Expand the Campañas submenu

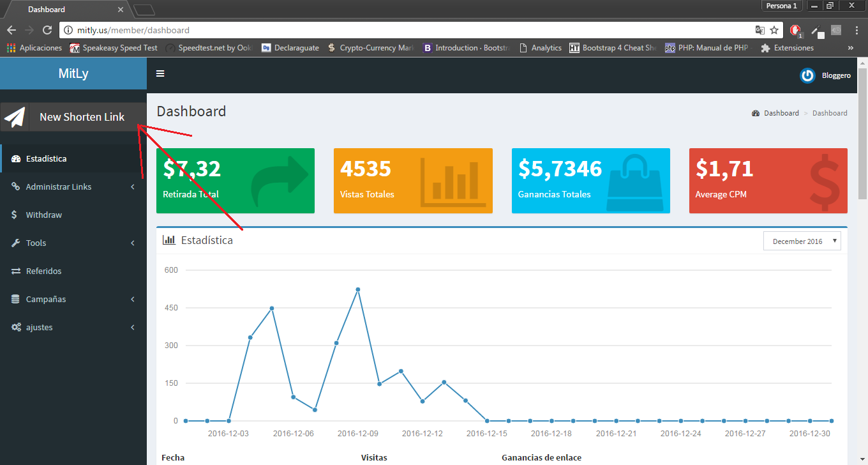[x=73, y=299]
